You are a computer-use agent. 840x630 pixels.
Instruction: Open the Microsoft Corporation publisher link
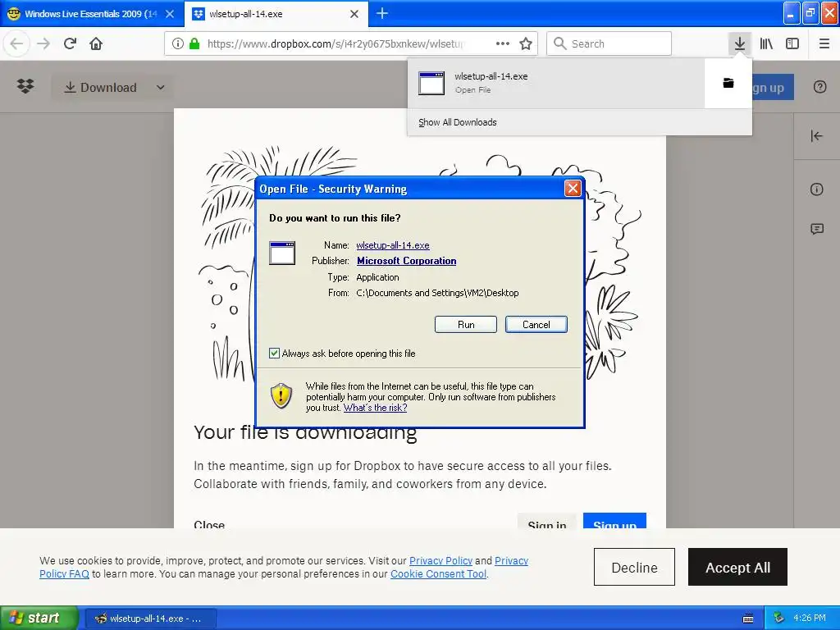coord(407,261)
